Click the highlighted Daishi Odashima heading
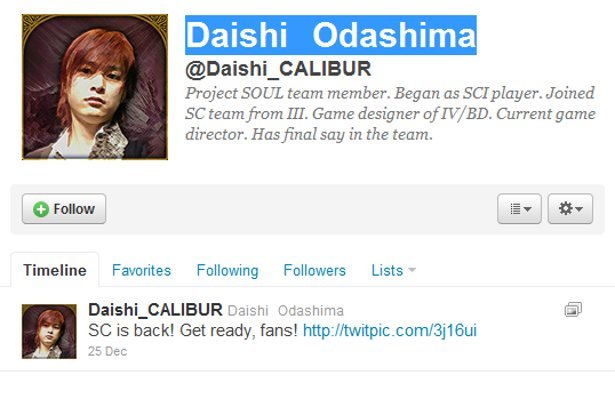The image size is (615, 400). point(331,35)
